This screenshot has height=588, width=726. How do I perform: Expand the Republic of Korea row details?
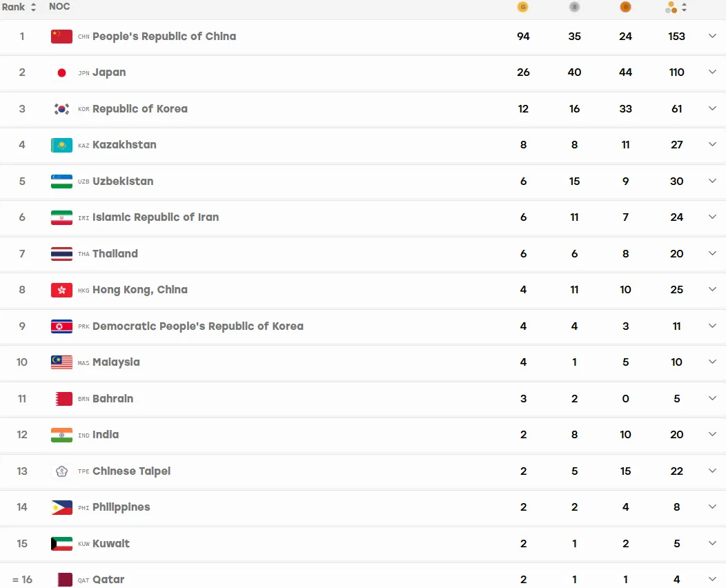(712, 108)
